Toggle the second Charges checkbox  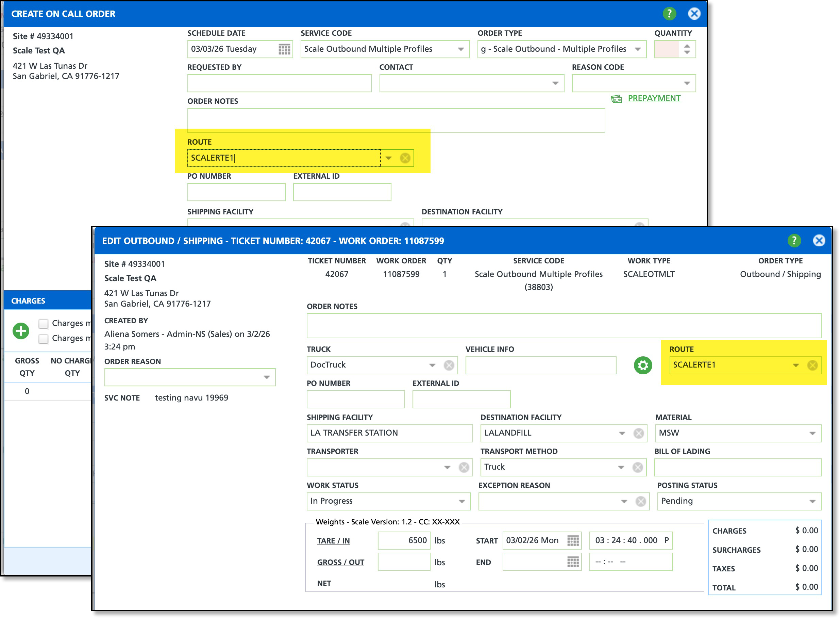[44, 339]
